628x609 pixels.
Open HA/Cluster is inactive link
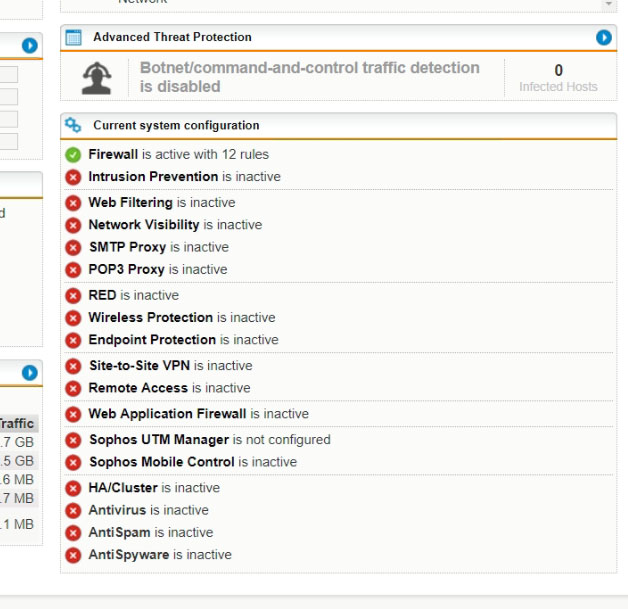click(154, 488)
